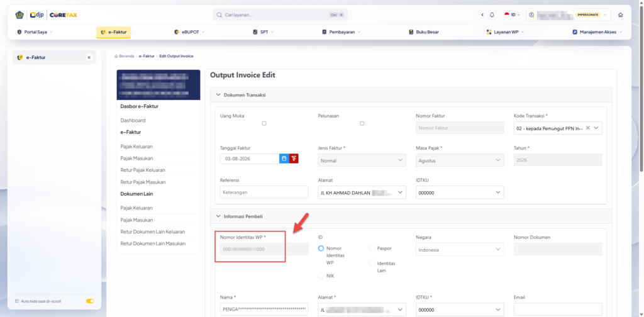Open Retur Dokumen Lain Keluaran link
This screenshot has width=644, height=317.
(153, 231)
